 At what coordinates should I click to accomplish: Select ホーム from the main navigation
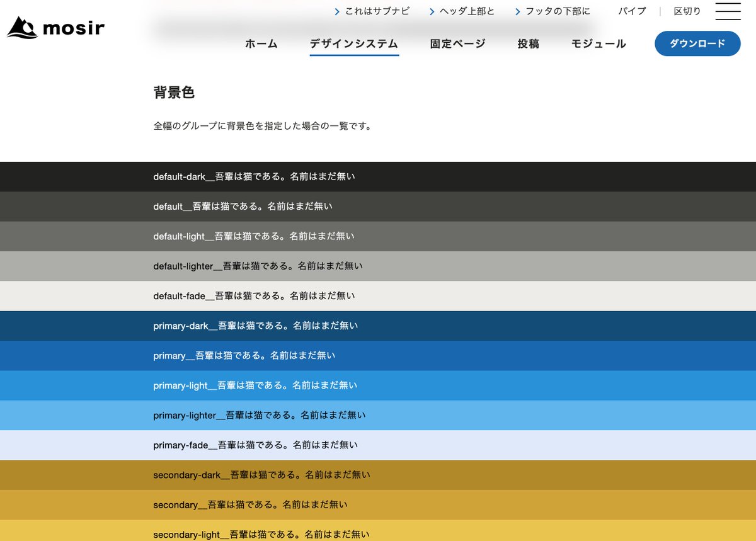[x=261, y=43]
